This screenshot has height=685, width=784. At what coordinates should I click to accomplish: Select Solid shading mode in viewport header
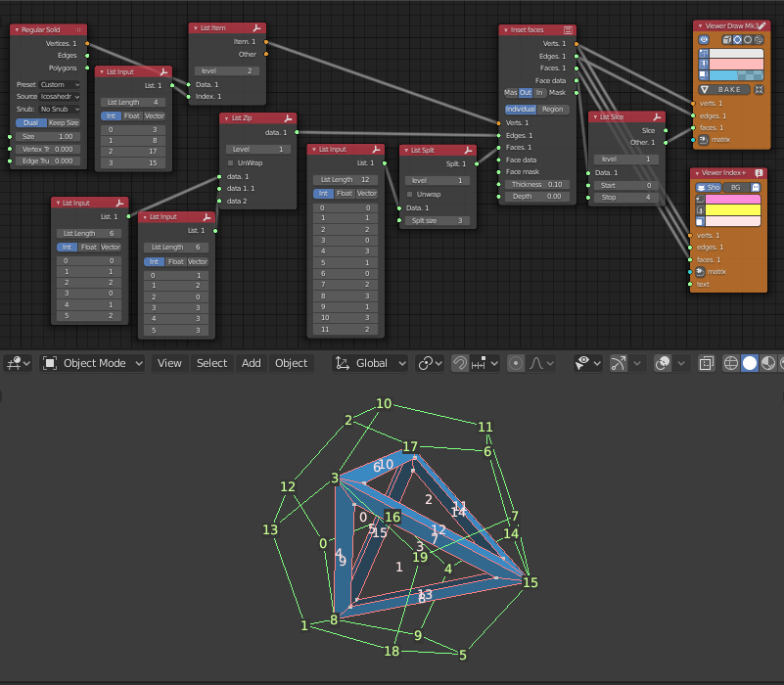[x=750, y=363]
